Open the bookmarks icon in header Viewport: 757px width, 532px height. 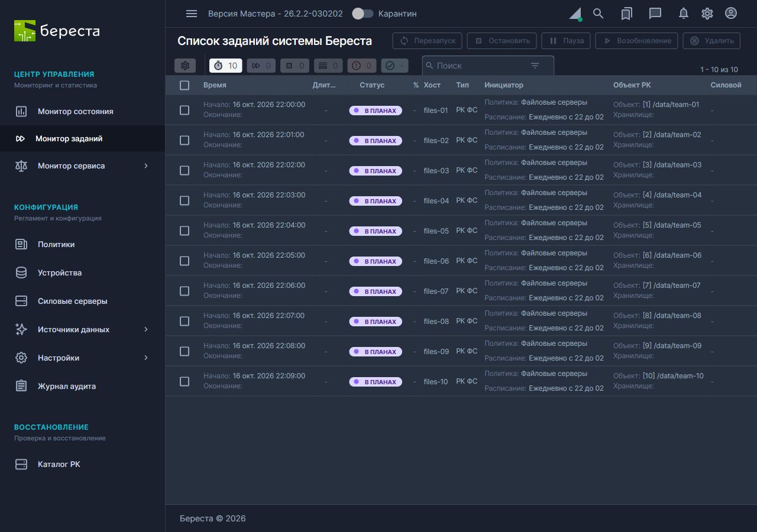pos(627,14)
